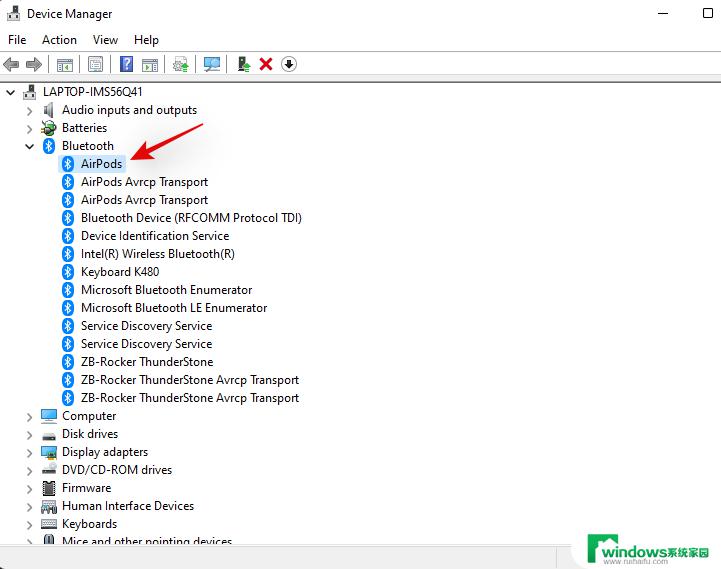
Task: Click the Enable device toolbar icon
Action: [x=243, y=64]
